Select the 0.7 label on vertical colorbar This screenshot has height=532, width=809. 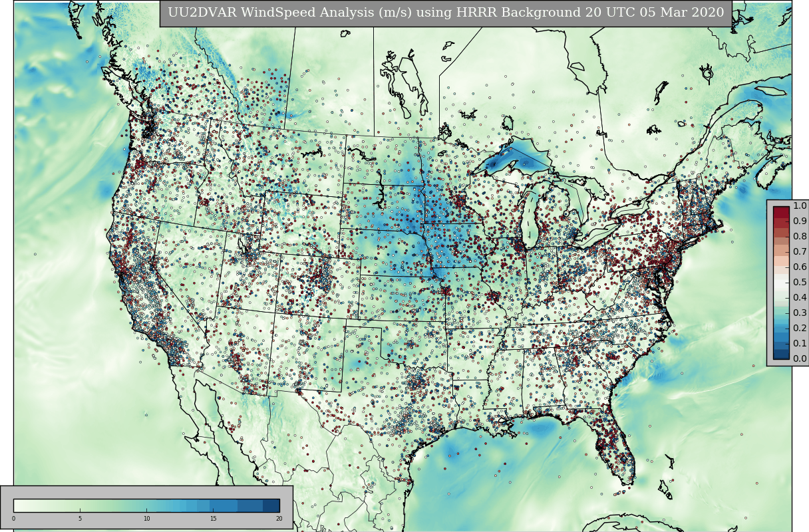click(800, 251)
